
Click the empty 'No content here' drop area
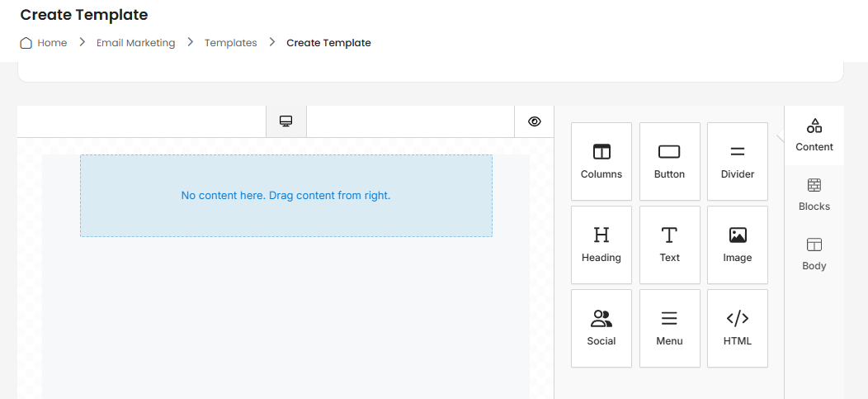286,196
